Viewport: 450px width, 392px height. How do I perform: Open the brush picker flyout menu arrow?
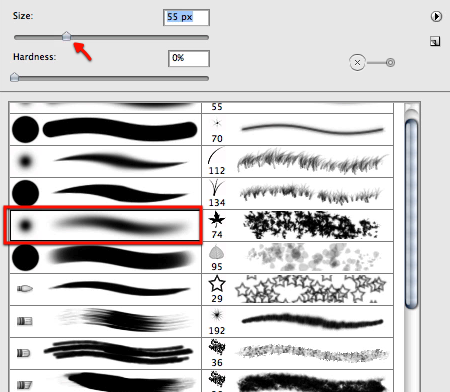pyautogui.click(x=436, y=16)
